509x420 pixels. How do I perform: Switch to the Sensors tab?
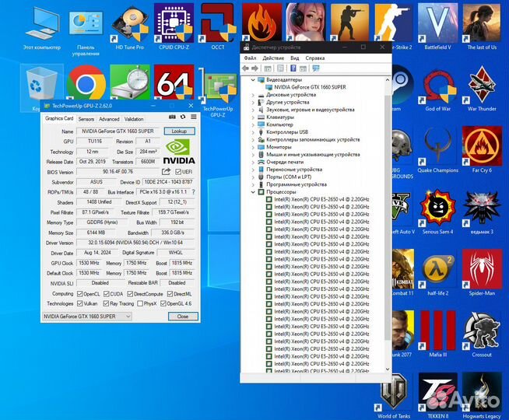pos(86,119)
